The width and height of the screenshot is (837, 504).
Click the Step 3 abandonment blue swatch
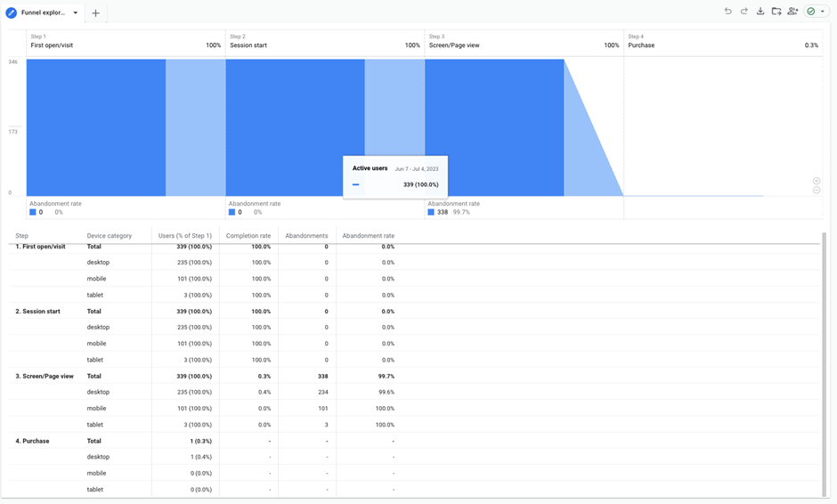coord(432,213)
